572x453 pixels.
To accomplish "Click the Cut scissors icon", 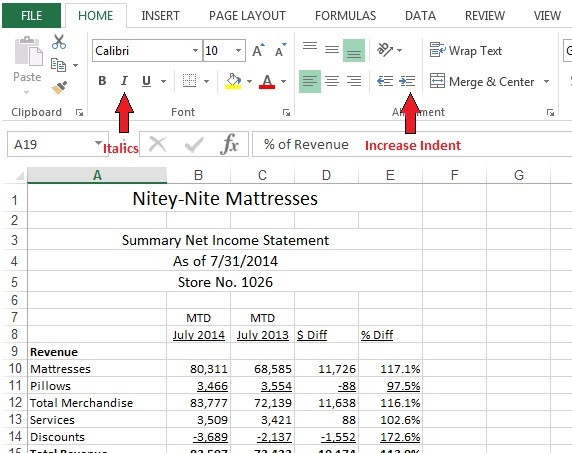I will (59, 42).
